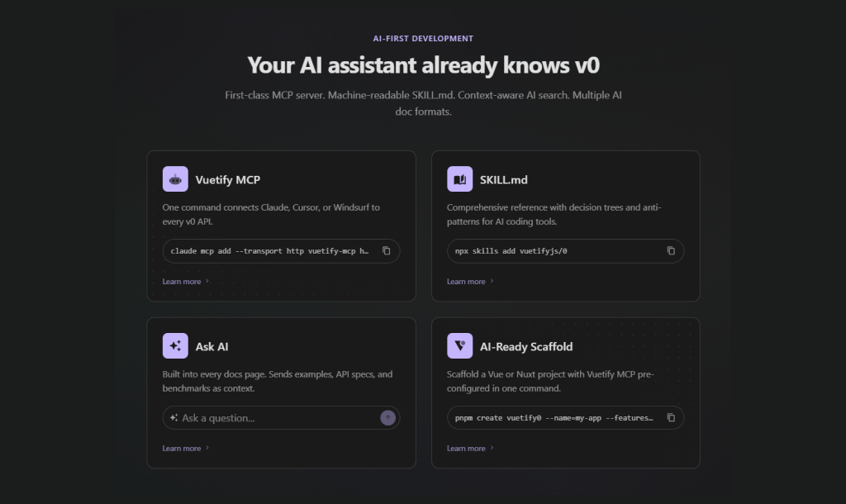Select the pnpm create vuetify0 command text
The height and width of the screenshot is (504, 846).
pos(554,418)
